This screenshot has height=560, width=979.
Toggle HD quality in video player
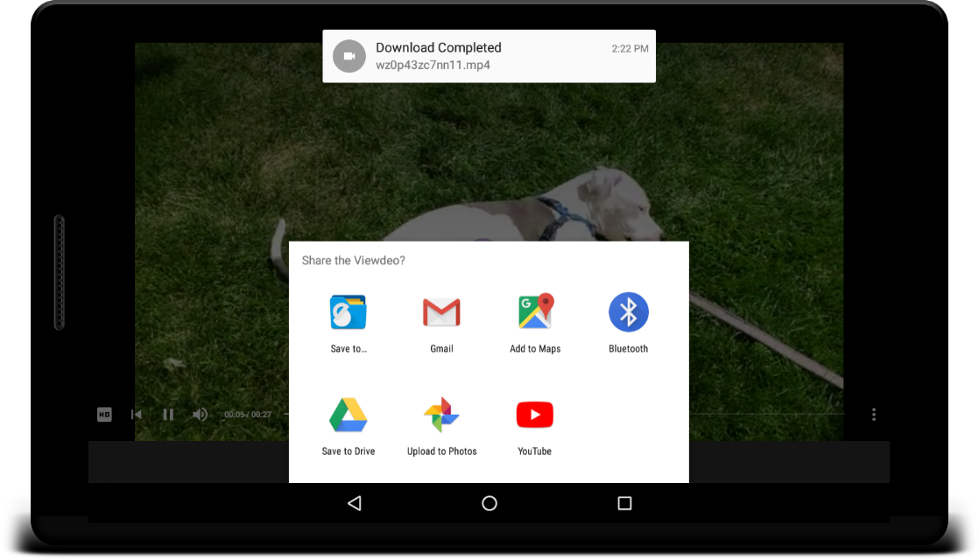click(104, 415)
